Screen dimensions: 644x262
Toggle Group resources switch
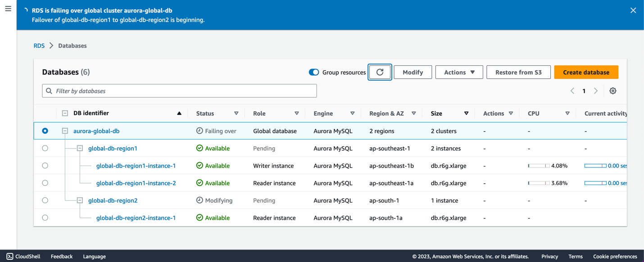click(x=314, y=72)
